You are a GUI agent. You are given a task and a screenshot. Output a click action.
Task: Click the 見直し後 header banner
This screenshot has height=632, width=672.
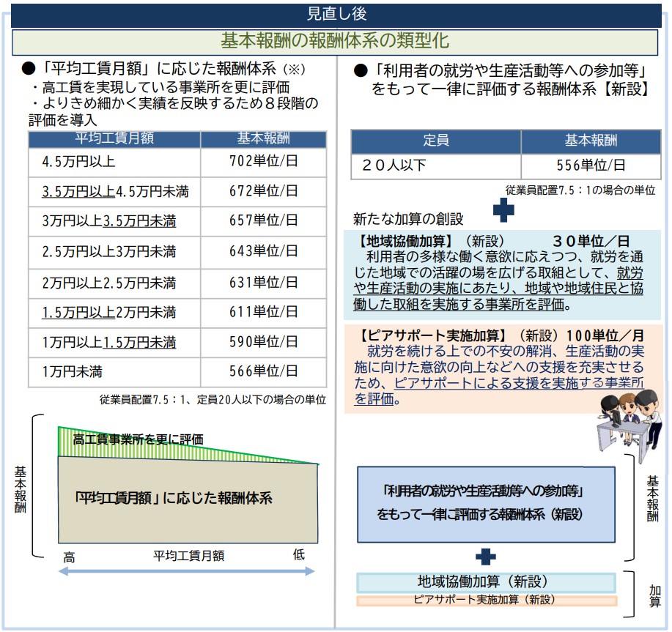(336, 15)
